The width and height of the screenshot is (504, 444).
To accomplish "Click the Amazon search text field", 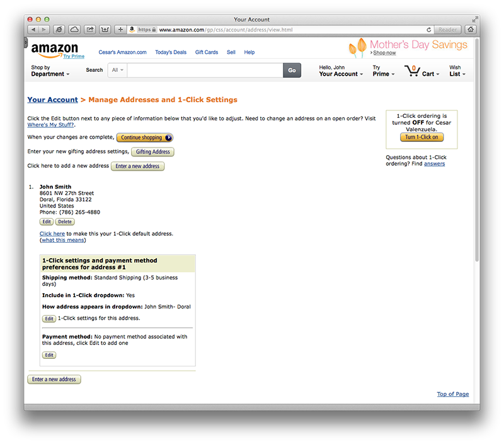I will [x=205, y=70].
